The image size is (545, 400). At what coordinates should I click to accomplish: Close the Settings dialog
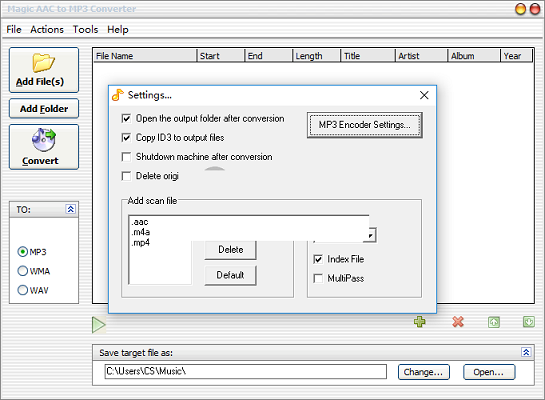click(424, 95)
